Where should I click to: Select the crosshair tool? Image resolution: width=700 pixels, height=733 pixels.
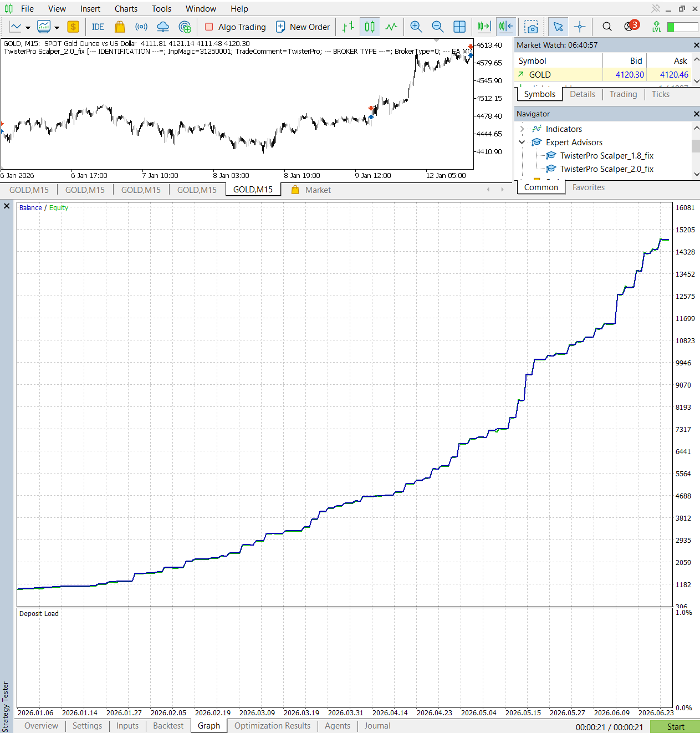[x=580, y=27]
